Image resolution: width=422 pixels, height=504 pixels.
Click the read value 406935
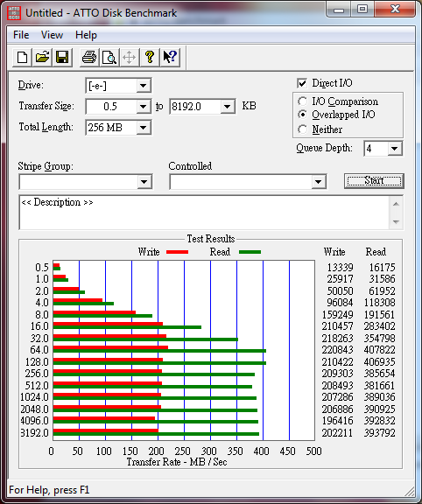click(379, 362)
